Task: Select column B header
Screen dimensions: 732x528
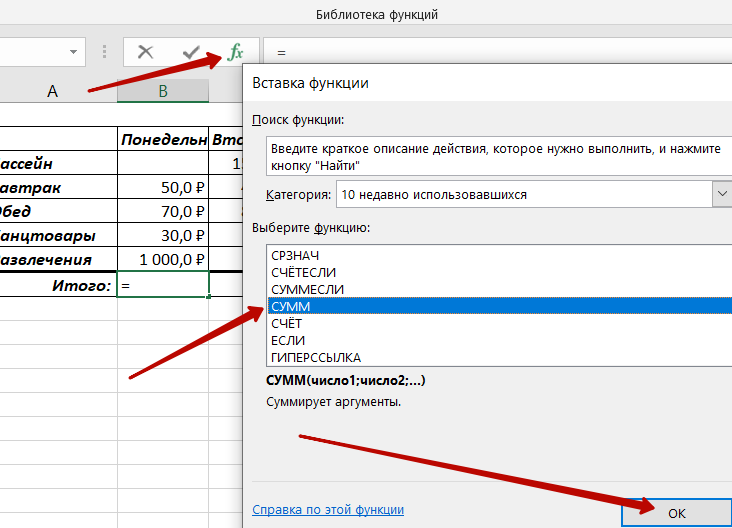Action: click(163, 91)
